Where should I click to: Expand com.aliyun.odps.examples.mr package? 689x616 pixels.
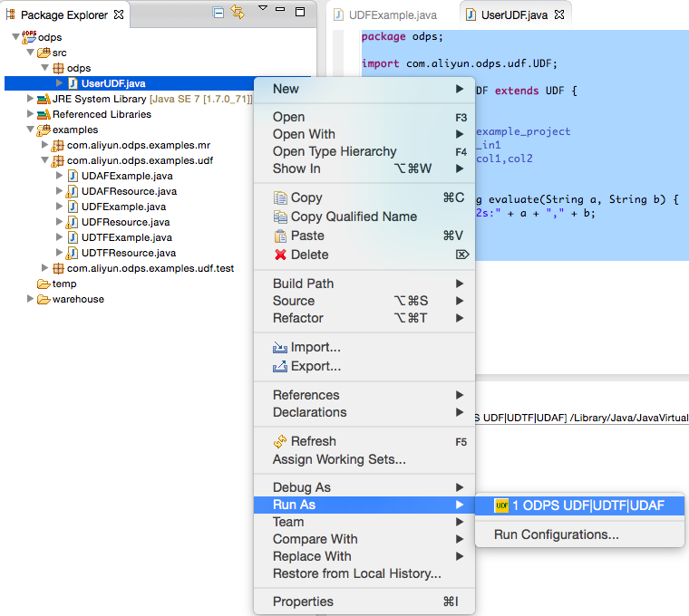[44, 144]
